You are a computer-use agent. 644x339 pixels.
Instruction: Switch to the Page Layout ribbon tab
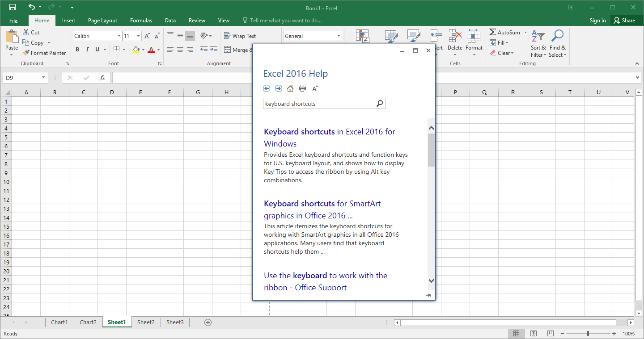pos(102,21)
